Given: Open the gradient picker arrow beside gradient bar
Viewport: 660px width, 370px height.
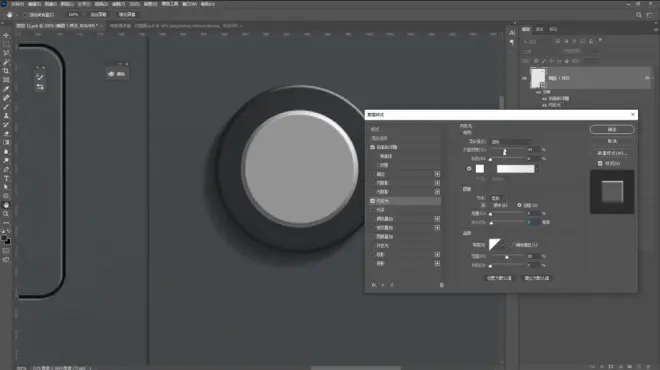Looking at the screenshot, I should click(x=537, y=169).
